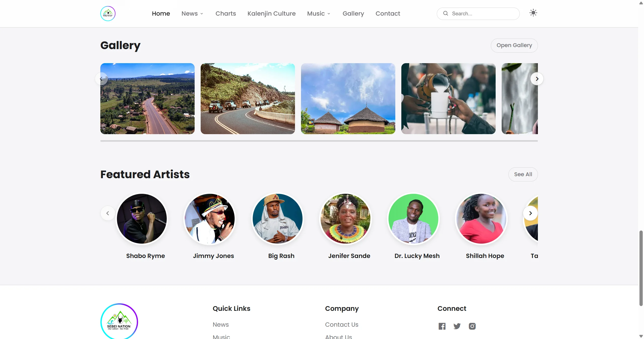
Task: Focus the Search input field
Action: click(483, 14)
